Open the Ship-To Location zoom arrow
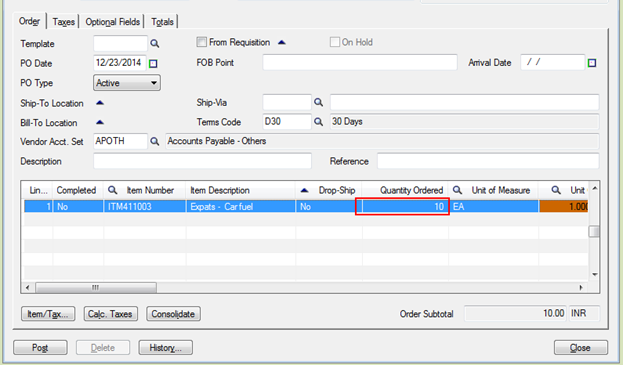623x365 pixels. point(100,103)
